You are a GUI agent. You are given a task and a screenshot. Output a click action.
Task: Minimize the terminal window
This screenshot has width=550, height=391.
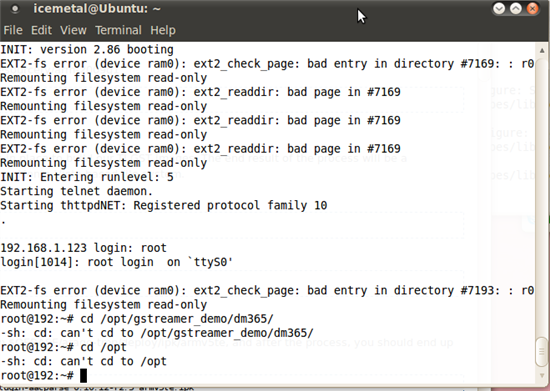[x=499, y=8]
